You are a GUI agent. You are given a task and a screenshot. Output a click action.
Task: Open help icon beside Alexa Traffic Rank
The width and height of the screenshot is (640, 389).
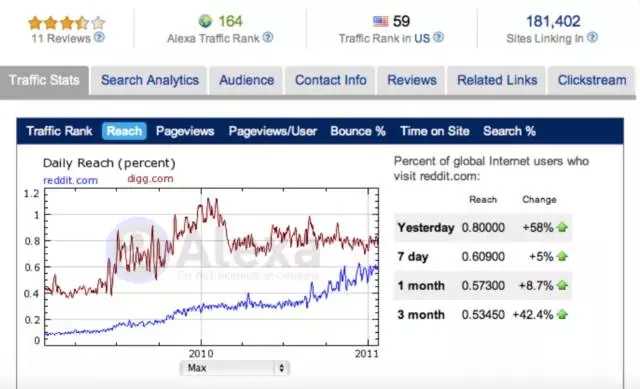[268, 38]
